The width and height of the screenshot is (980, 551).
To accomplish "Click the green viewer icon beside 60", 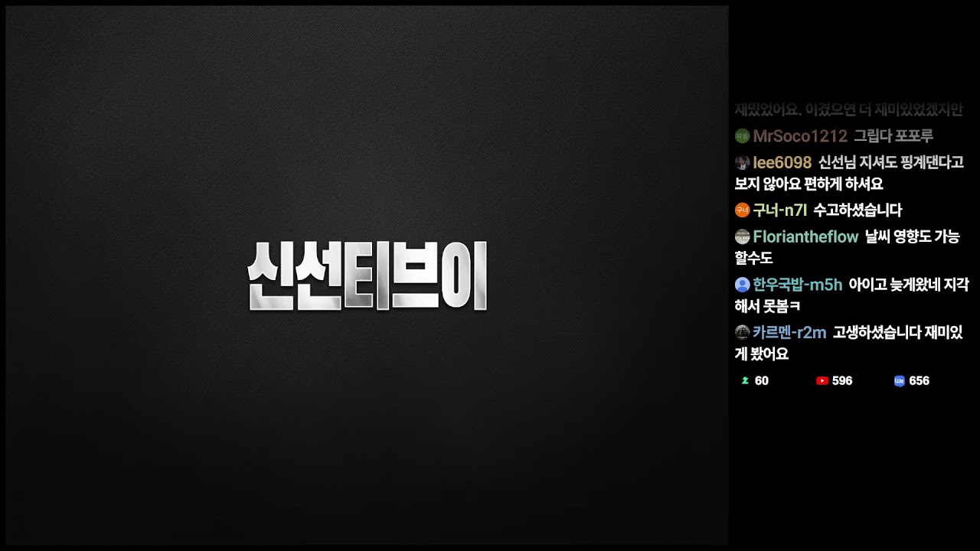I will [x=745, y=381].
